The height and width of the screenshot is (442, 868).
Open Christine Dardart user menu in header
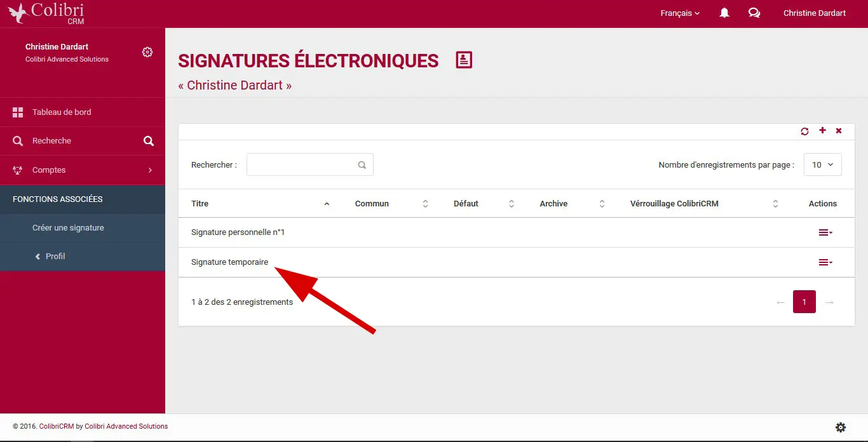[815, 13]
